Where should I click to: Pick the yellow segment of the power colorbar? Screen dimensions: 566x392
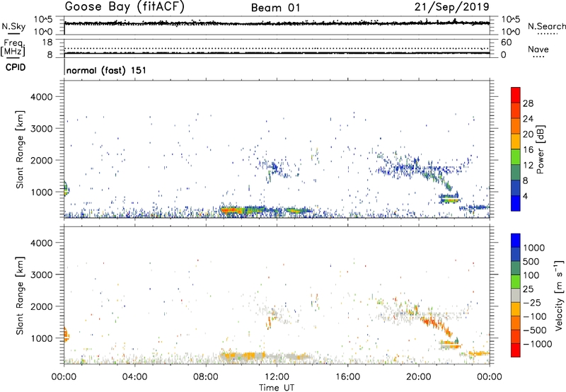point(516,142)
